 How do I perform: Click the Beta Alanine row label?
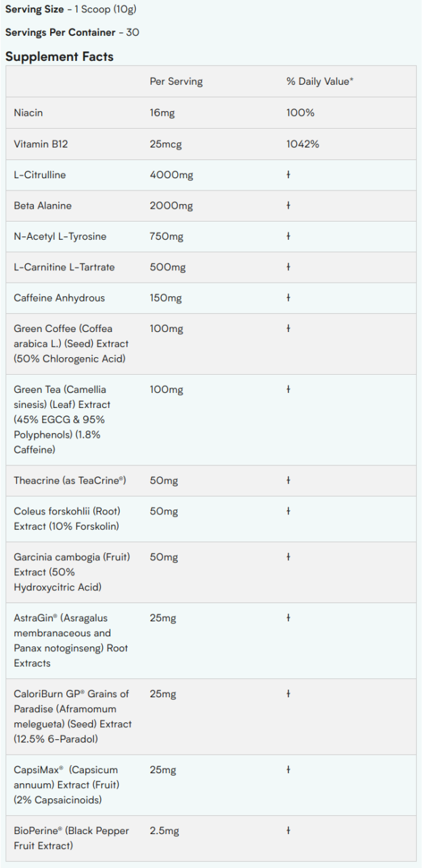[43, 205]
